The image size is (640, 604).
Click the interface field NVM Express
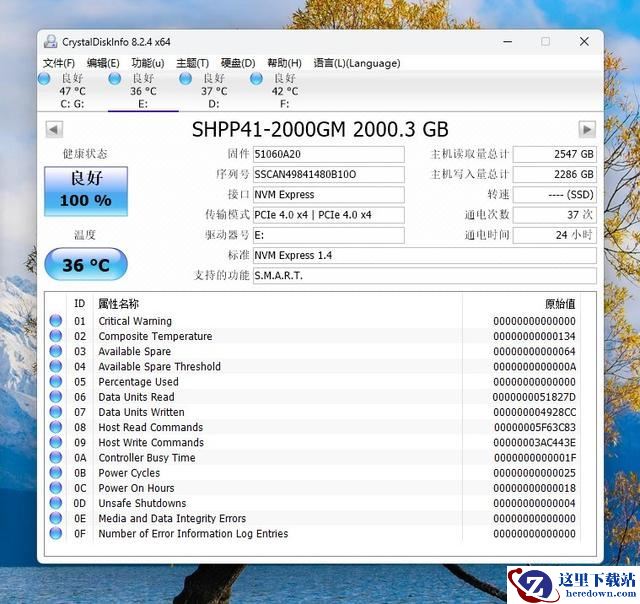coord(329,195)
